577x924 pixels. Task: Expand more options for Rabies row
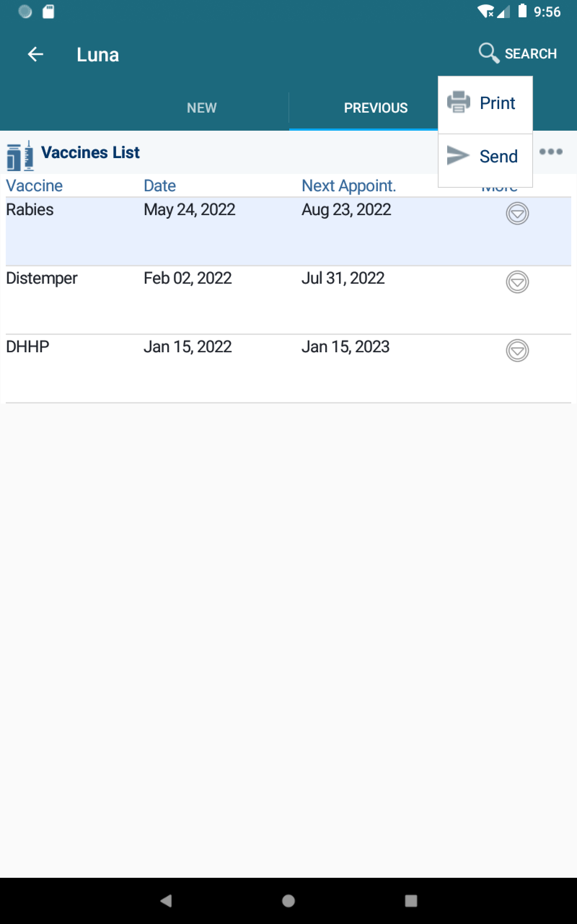[517, 213]
